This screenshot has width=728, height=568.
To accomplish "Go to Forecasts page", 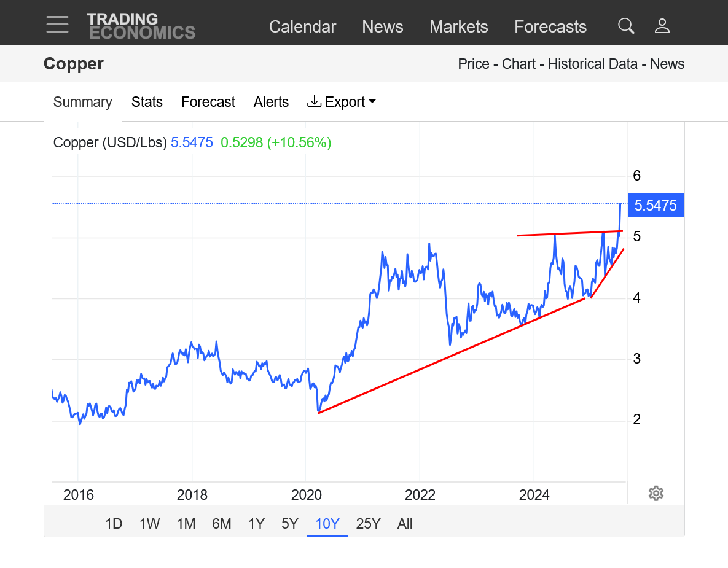I will tap(550, 26).
